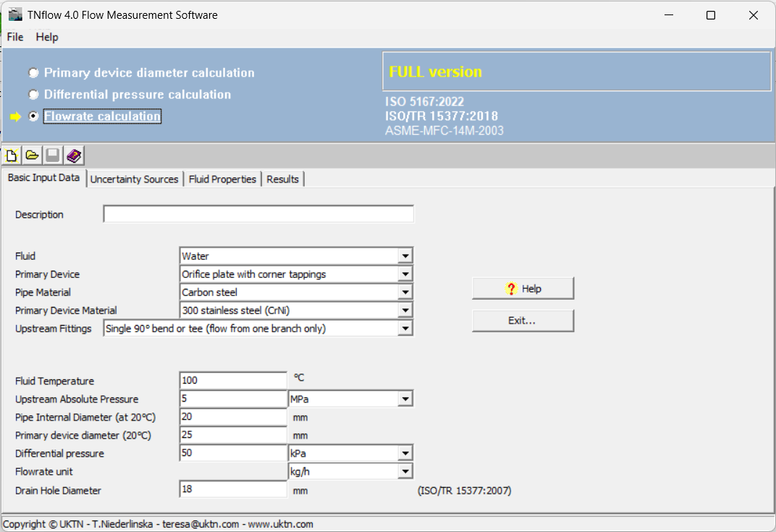Click the Save diskette toolbar icon
Viewport: 776px width, 532px height.
pos(53,156)
